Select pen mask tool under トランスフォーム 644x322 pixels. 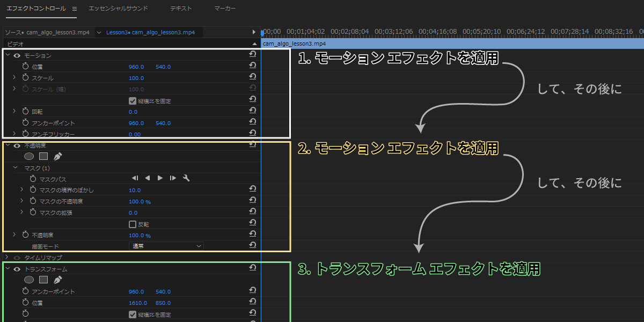(x=57, y=280)
